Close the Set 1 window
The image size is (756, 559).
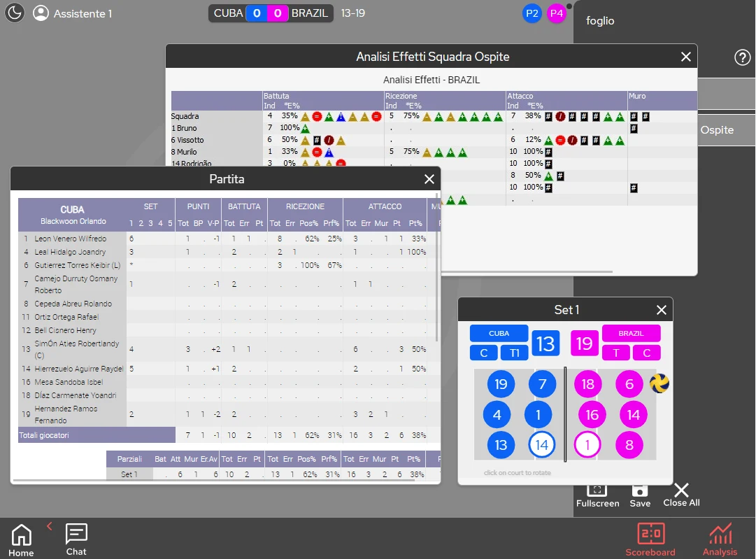(x=662, y=310)
